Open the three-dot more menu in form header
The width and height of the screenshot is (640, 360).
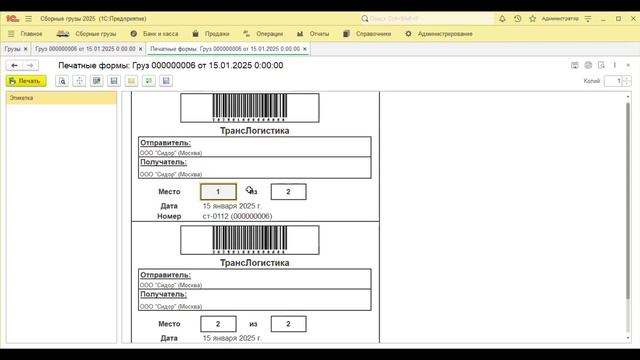[x=615, y=65]
